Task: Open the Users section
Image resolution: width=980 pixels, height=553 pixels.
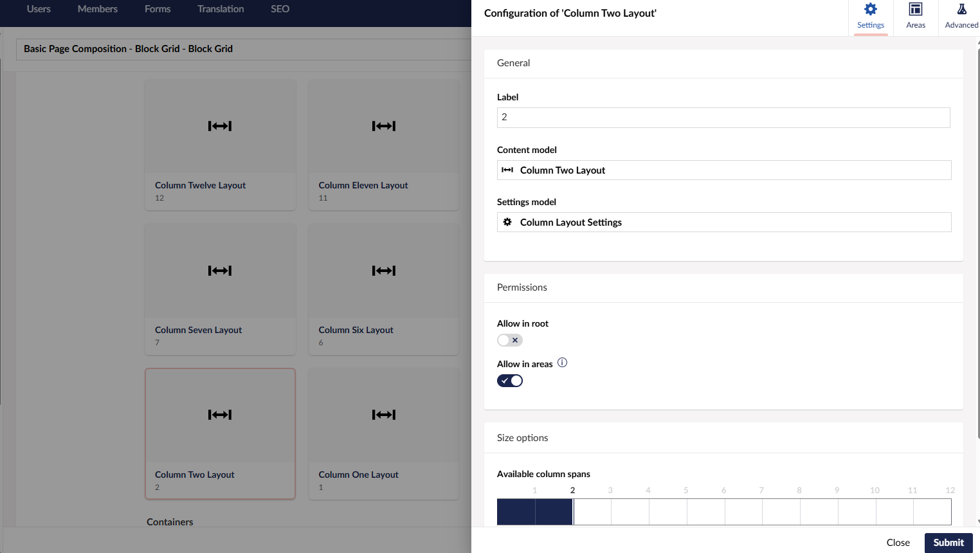Action: 39,9
